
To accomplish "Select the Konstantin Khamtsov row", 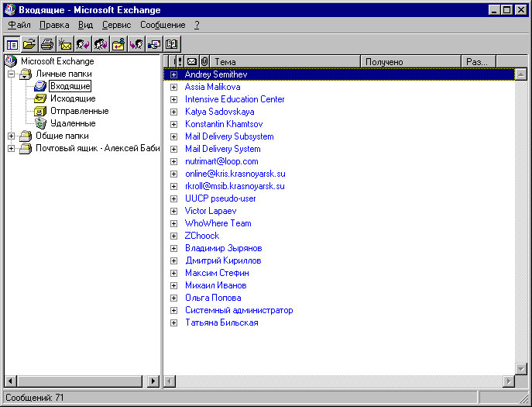I will click(x=339, y=124).
